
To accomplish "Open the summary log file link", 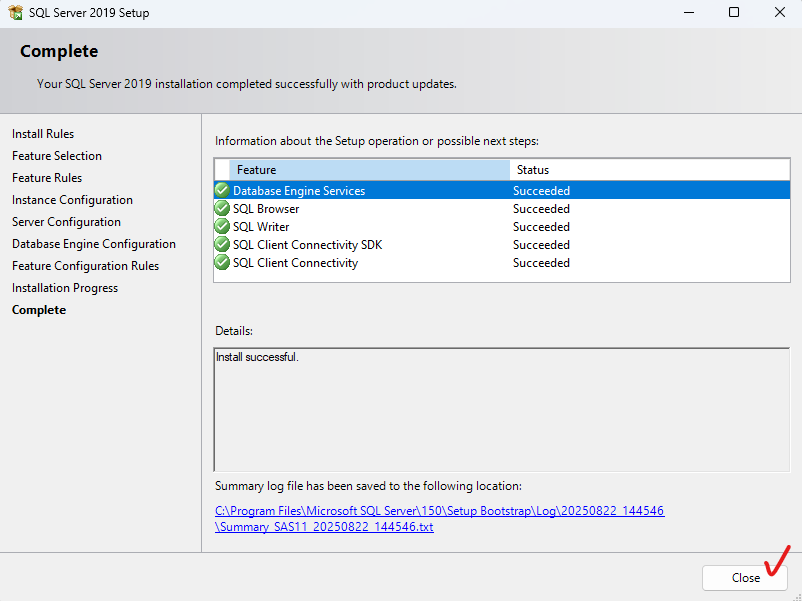I will pos(439,518).
